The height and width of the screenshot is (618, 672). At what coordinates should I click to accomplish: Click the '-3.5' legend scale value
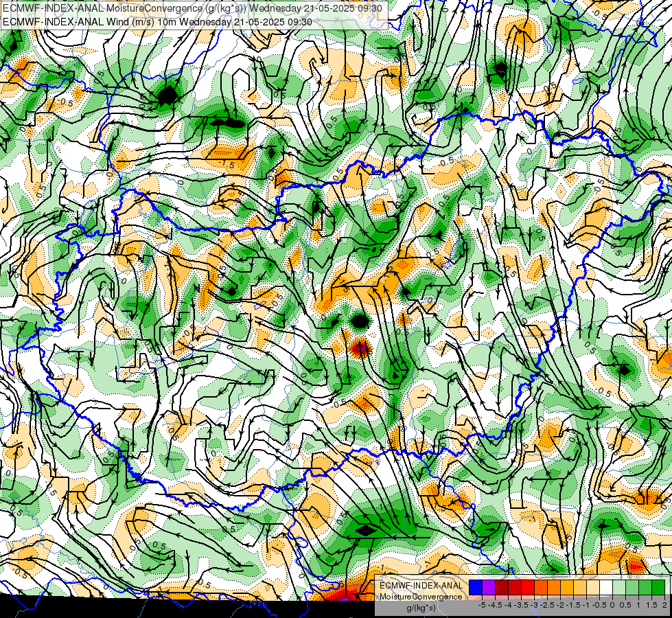(x=521, y=605)
